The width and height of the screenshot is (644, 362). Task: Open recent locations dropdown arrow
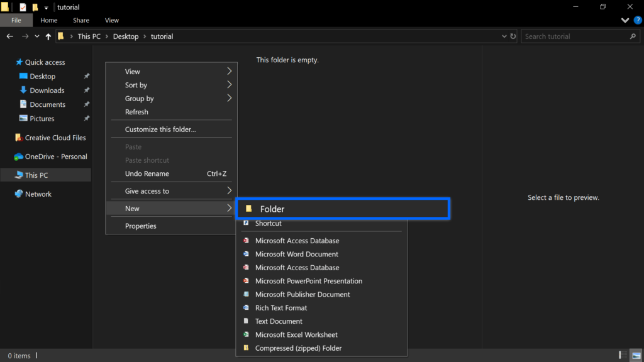(37, 36)
